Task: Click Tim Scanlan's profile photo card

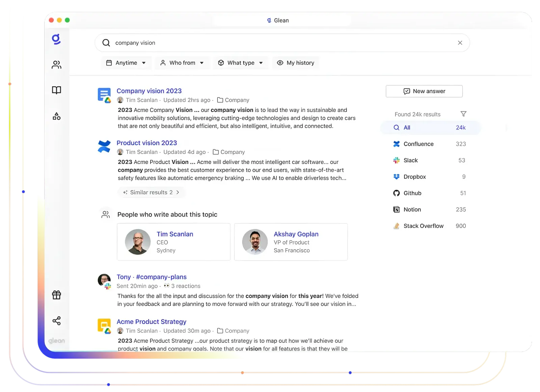Action: 138,242
